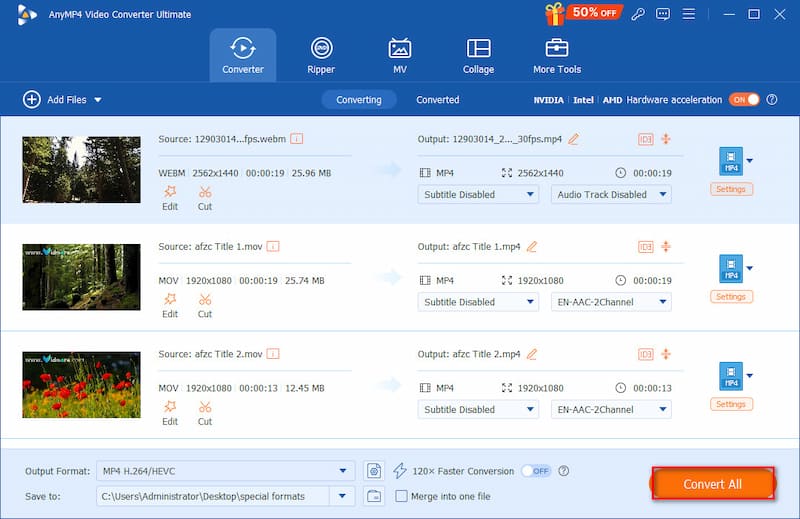
Task: Expand Output Format MP4 H.264/HEVC dropdown
Action: pyautogui.click(x=345, y=471)
